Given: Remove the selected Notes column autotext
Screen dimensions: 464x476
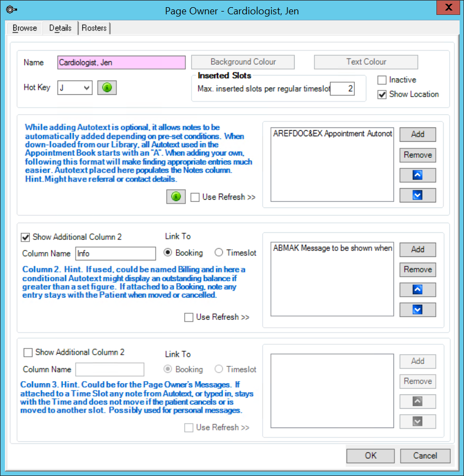Looking at the screenshot, I should pyautogui.click(x=418, y=155).
